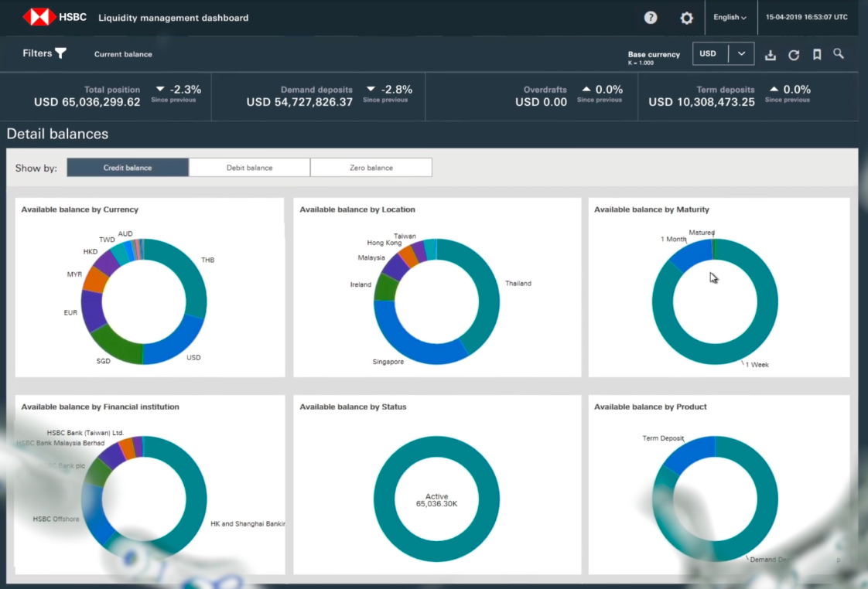This screenshot has height=589, width=868.
Task: Open the English language dropdown
Action: click(730, 18)
